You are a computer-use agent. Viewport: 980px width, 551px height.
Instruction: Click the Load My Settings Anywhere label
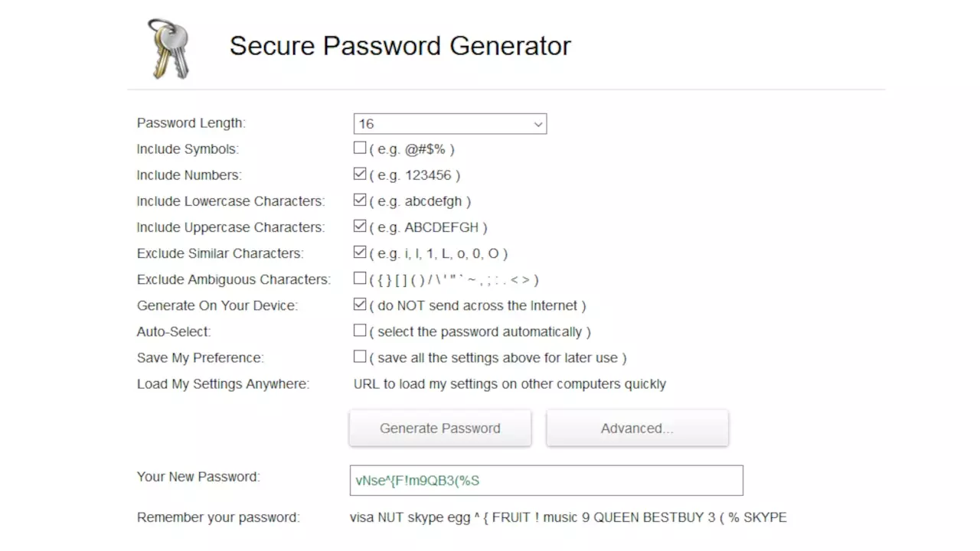click(223, 383)
